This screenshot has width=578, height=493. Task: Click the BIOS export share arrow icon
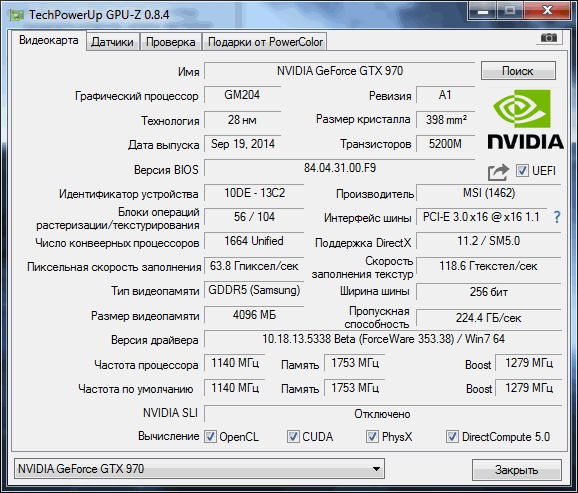click(498, 172)
